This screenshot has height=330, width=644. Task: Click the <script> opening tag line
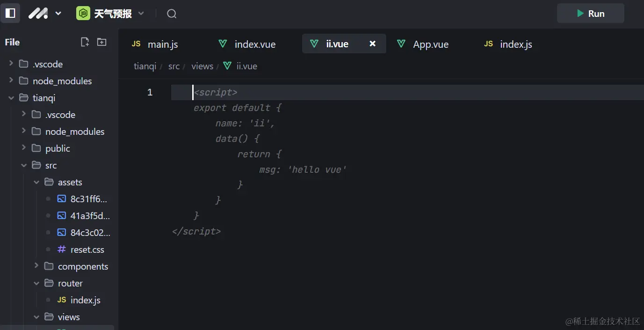pyautogui.click(x=216, y=92)
